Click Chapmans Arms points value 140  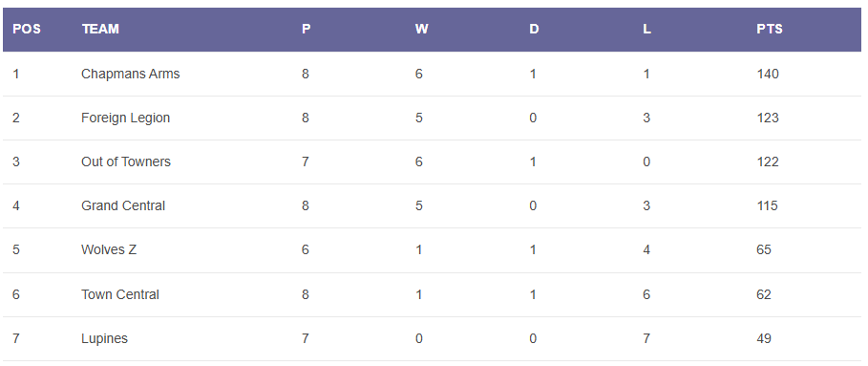[x=767, y=74]
